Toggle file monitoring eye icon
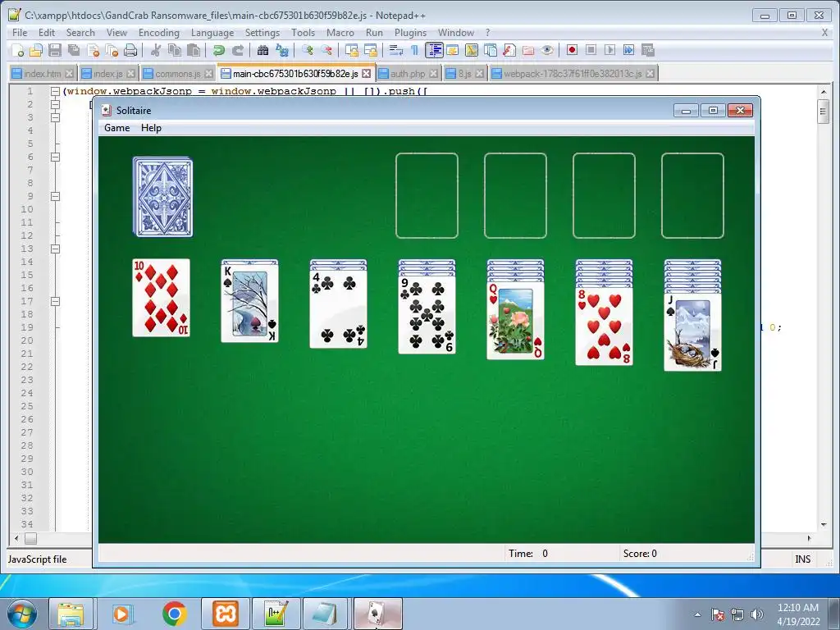 coord(547,50)
